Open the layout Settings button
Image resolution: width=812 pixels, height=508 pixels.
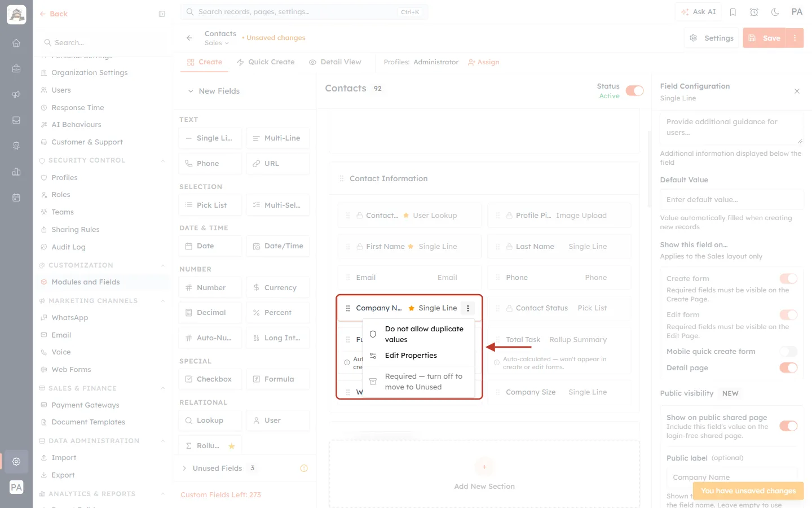tap(712, 38)
